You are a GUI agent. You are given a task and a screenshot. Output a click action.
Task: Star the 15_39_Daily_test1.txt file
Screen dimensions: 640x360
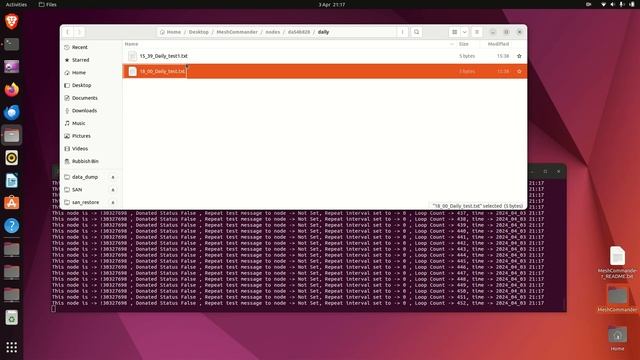(519, 56)
